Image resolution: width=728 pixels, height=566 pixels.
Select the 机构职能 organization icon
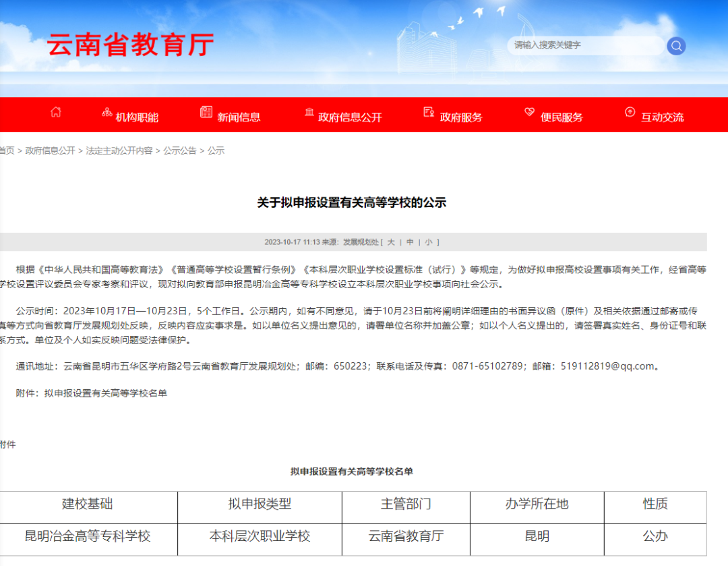107,112
